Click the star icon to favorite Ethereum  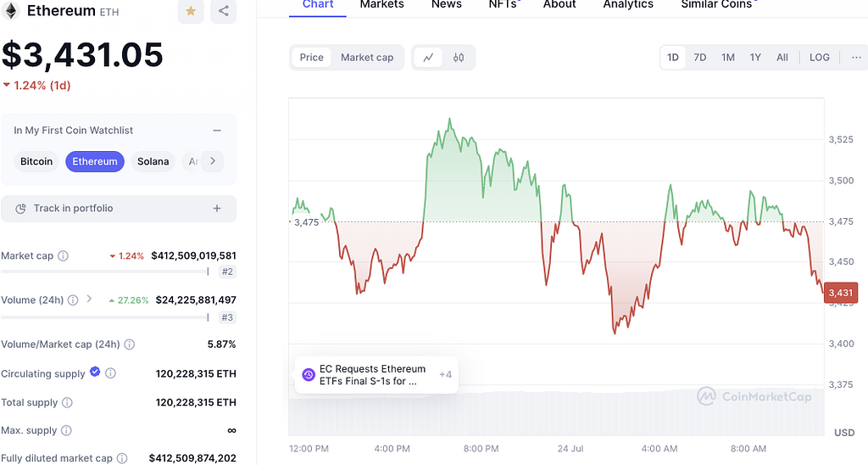[191, 11]
